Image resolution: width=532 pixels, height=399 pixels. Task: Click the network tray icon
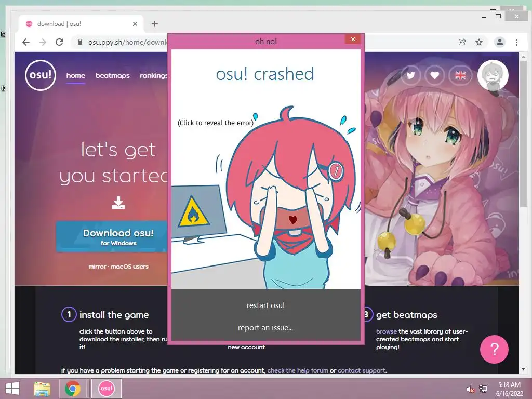coord(483,389)
